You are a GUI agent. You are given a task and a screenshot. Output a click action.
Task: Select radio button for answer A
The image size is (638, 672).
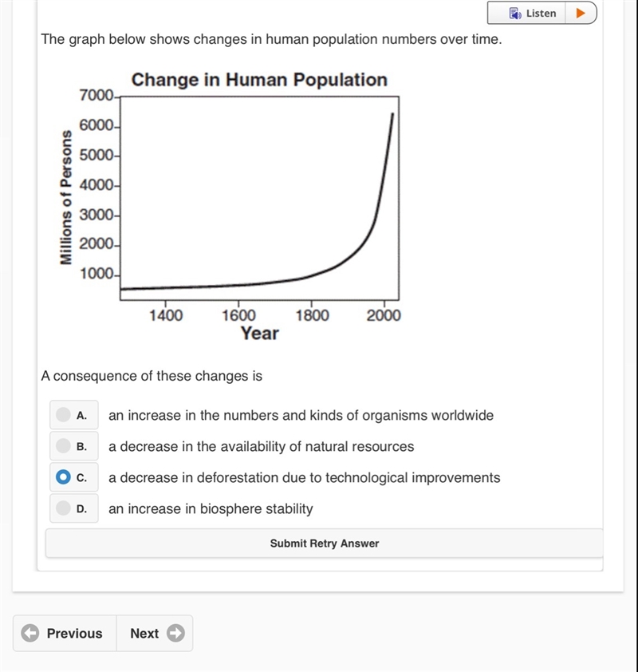pyautogui.click(x=63, y=414)
